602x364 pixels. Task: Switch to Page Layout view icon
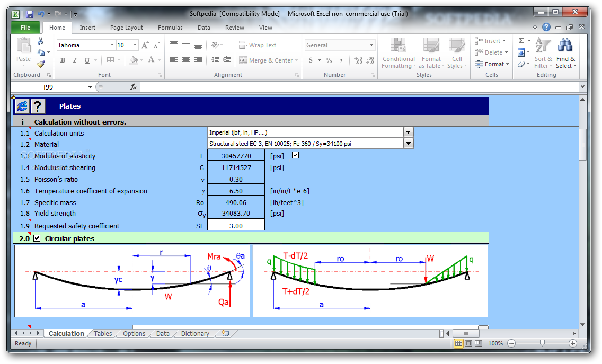point(468,343)
